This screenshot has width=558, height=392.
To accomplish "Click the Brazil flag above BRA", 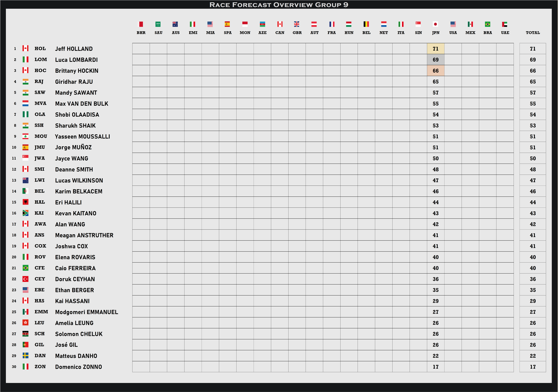I will click(487, 24).
